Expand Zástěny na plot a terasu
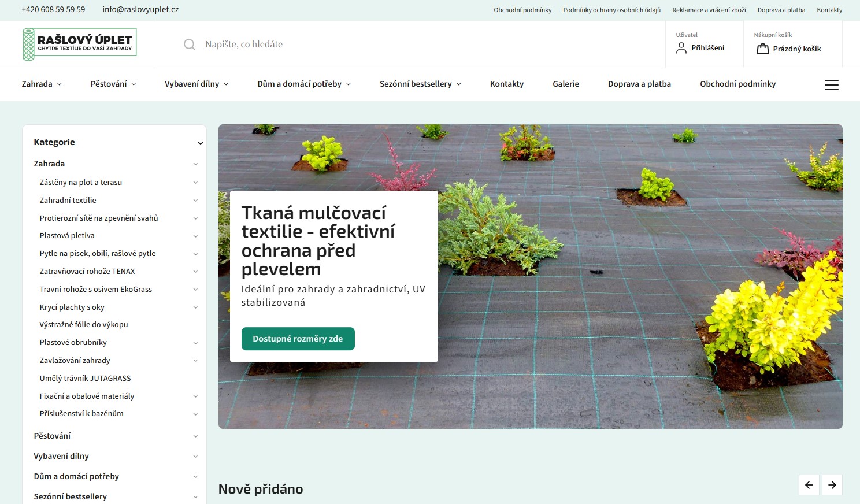 point(195,183)
